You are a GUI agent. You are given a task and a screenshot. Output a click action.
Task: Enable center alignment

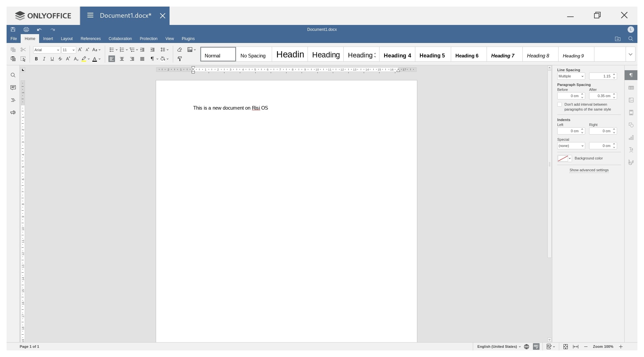(122, 59)
